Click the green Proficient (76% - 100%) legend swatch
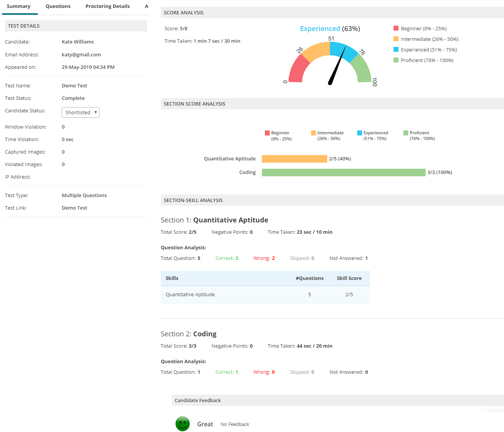 click(x=396, y=60)
